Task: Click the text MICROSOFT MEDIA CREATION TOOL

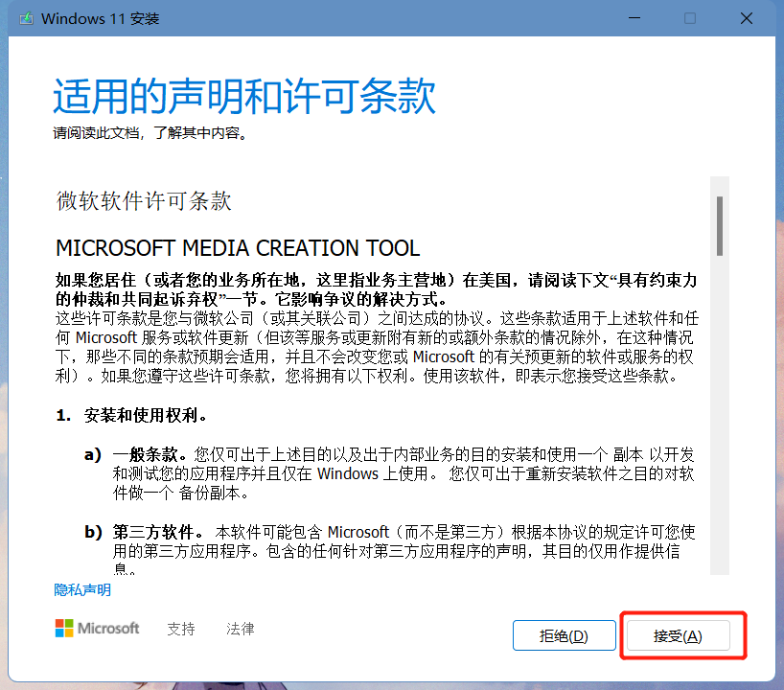Action: (238, 248)
